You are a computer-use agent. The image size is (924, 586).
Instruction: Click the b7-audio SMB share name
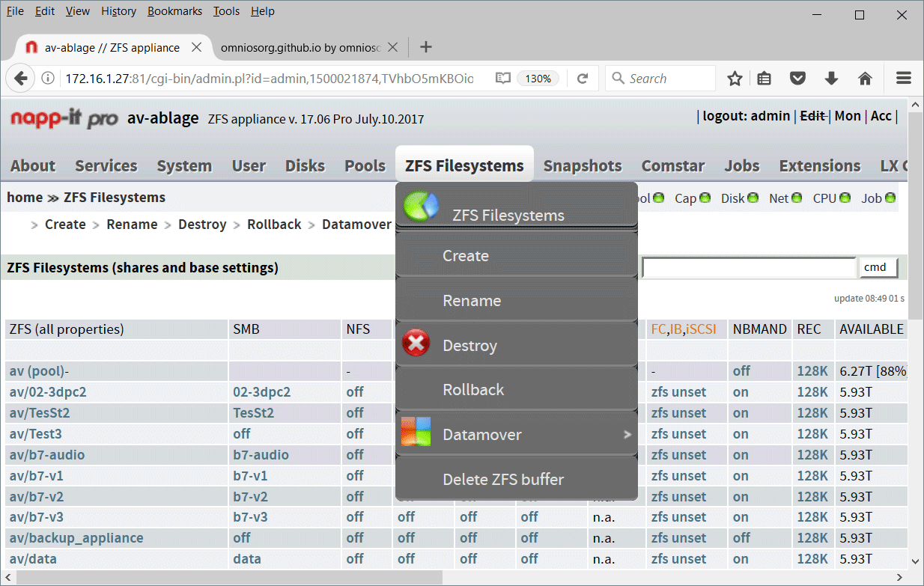(x=261, y=455)
